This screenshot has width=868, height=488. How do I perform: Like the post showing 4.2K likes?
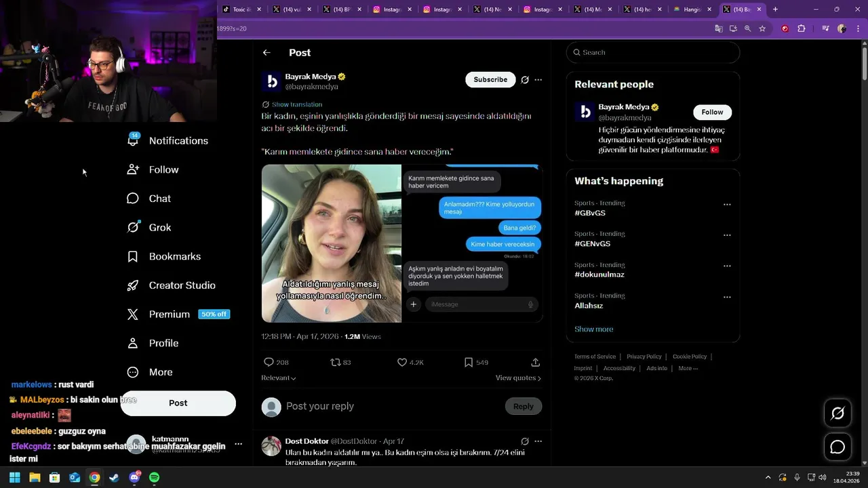pyautogui.click(x=402, y=363)
